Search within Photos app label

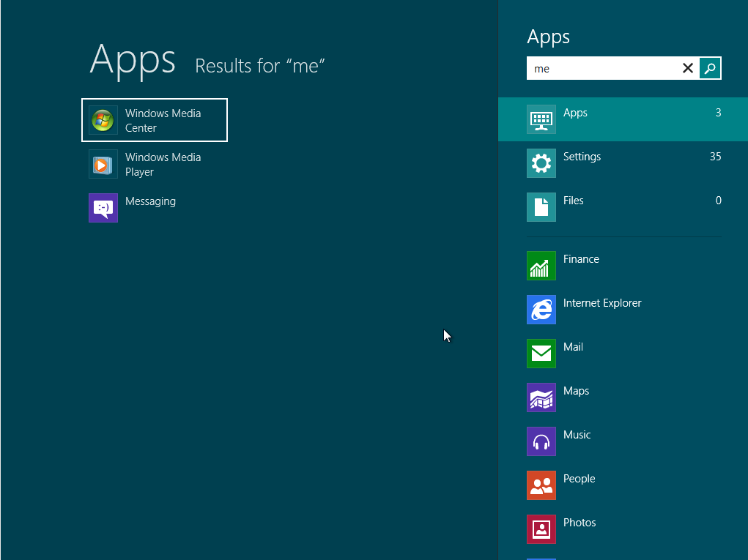(579, 523)
